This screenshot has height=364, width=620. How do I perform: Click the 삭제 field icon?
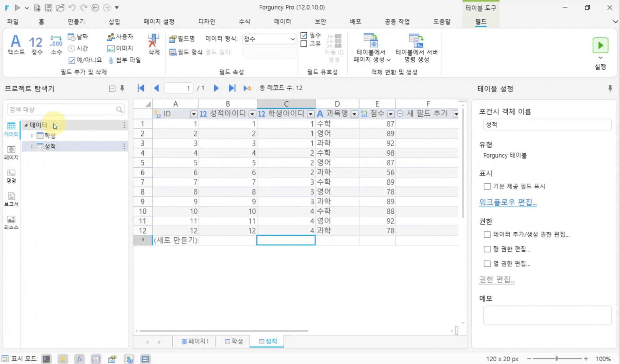point(154,44)
